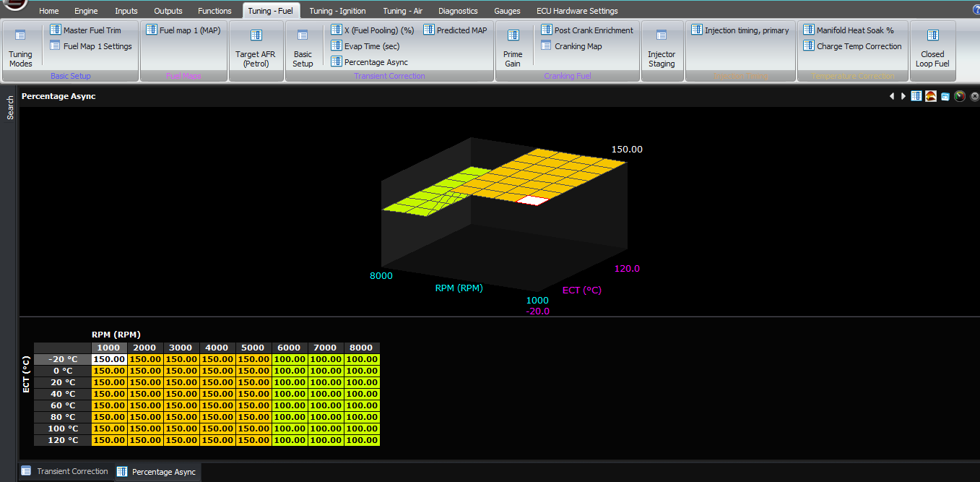
Task: Select the cell at 120 °C, 8000 RPM
Action: click(x=362, y=440)
